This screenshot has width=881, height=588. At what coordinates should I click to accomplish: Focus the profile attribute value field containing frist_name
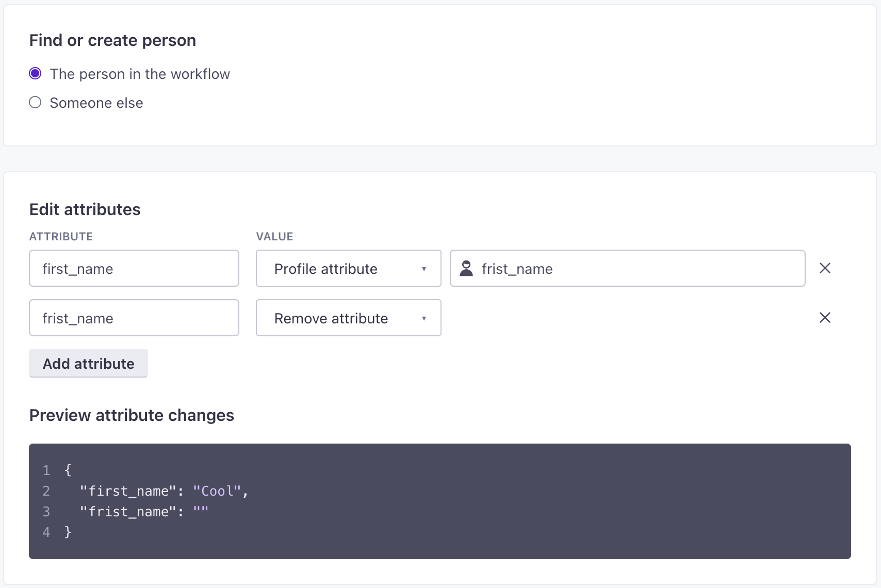(x=628, y=268)
